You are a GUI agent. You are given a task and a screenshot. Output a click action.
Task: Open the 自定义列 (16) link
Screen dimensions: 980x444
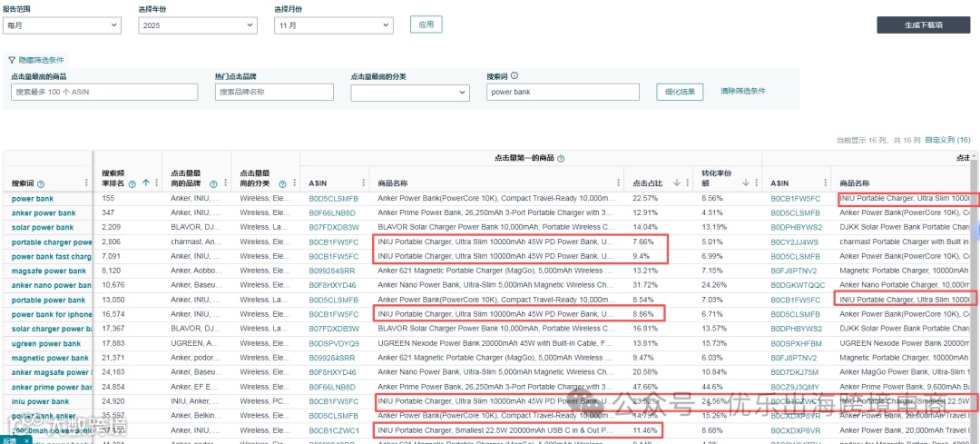(947, 140)
